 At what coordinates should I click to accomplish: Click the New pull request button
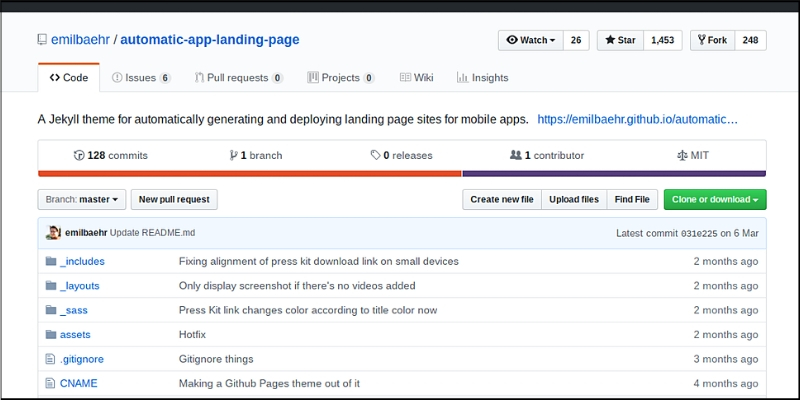174,199
